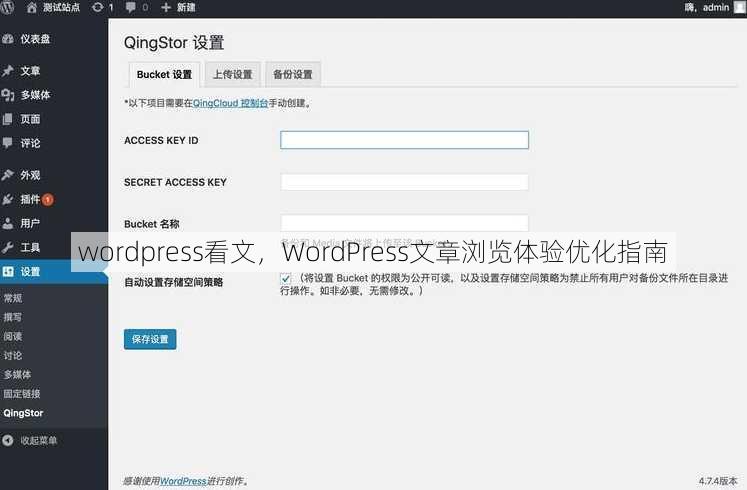Image resolution: width=747 pixels, height=490 pixels.
Task: Focus the SECRET ACCESS KEY field
Action: point(404,182)
